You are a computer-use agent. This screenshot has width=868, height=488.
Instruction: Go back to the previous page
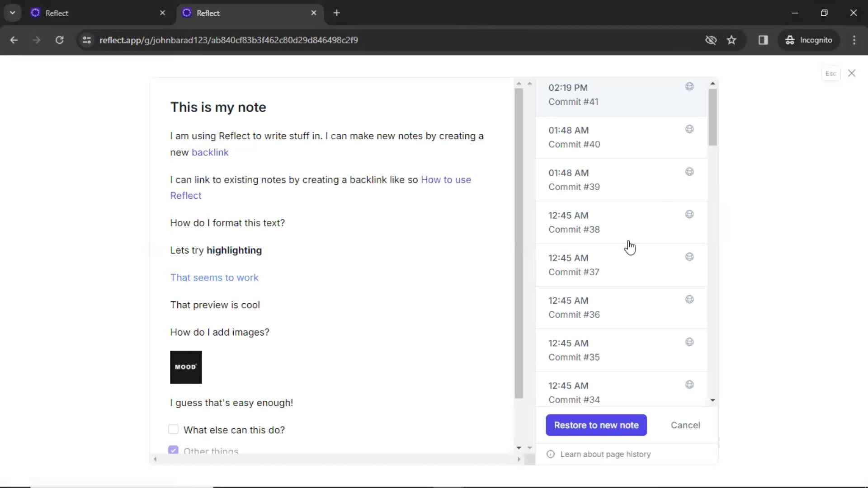tap(14, 40)
